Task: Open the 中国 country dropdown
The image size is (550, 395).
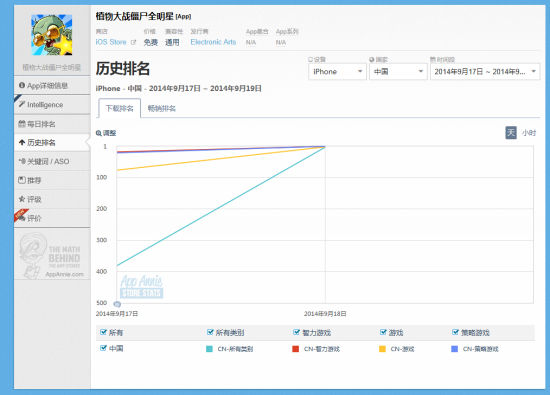Action: point(398,72)
